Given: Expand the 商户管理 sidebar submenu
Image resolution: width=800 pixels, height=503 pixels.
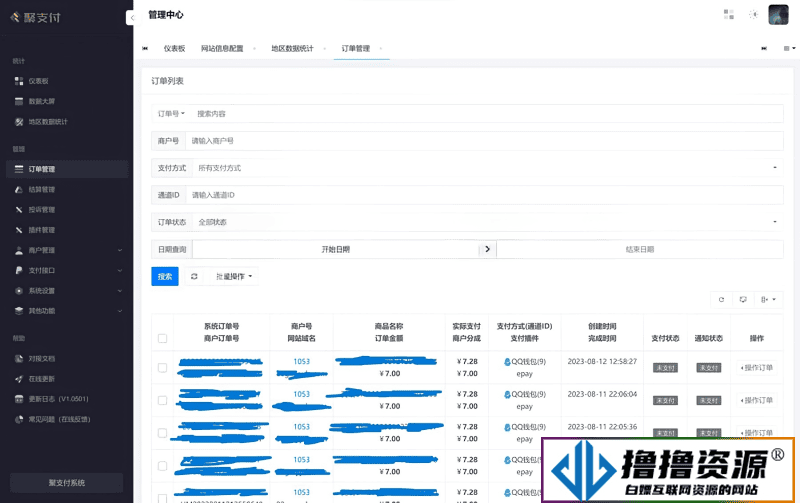Looking at the screenshot, I should click(66, 250).
